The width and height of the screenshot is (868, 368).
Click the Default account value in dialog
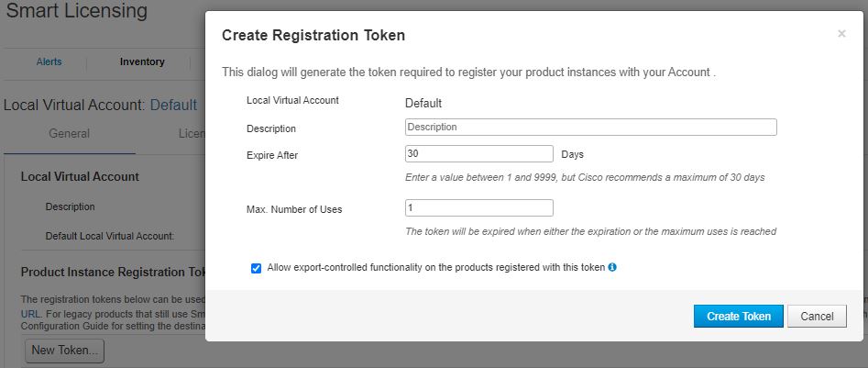(423, 103)
